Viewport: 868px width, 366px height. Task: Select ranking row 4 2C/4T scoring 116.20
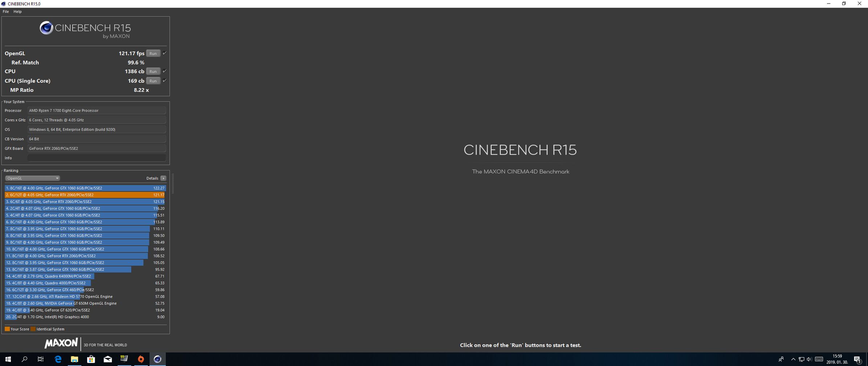[85, 209]
